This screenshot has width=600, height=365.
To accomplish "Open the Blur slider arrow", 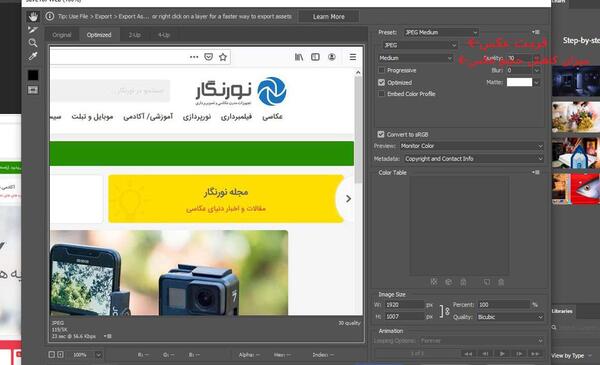I will (536, 70).
